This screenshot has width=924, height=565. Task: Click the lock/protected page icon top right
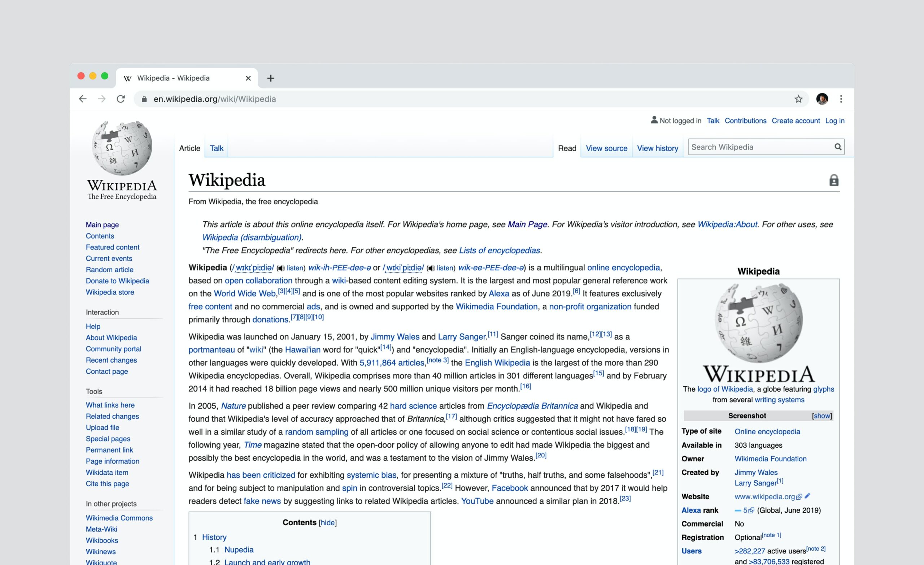point(833,179)
